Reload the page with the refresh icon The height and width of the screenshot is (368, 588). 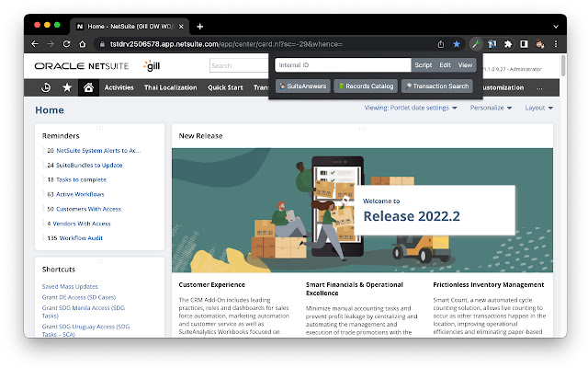pyautogui.click(x=66, y=44)
